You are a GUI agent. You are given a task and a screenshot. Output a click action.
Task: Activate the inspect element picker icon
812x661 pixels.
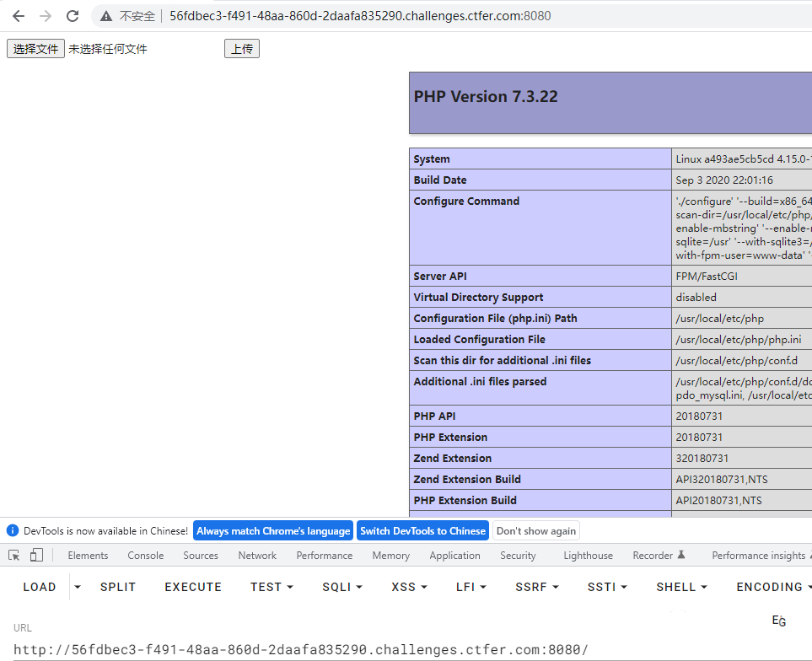14,555
